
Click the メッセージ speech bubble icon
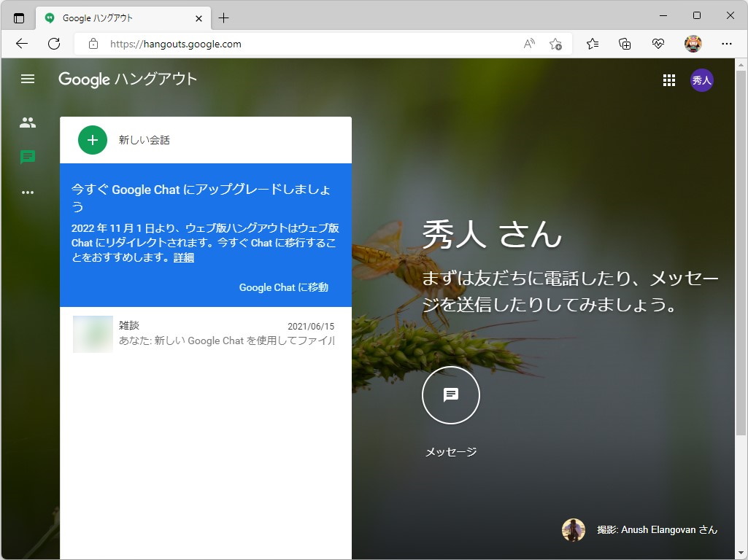pos(450,395)
